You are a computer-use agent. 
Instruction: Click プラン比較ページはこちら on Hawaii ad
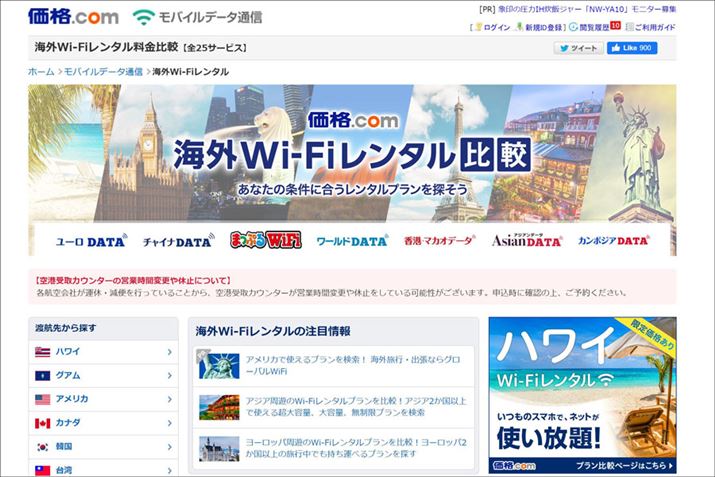[624, 466]
